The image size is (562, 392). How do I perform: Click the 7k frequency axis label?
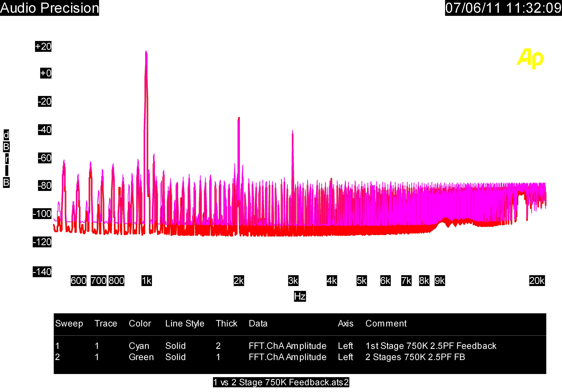(406, 281)
